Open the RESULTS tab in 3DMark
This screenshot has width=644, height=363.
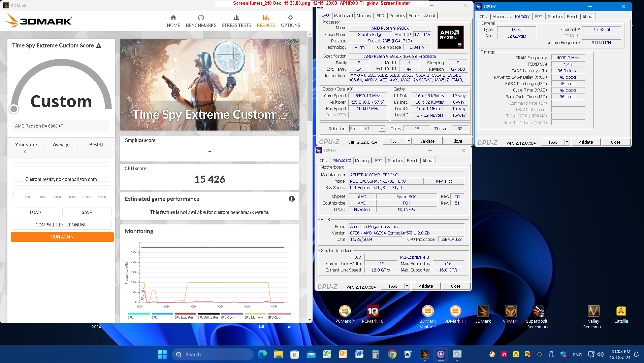coord(266,21)
